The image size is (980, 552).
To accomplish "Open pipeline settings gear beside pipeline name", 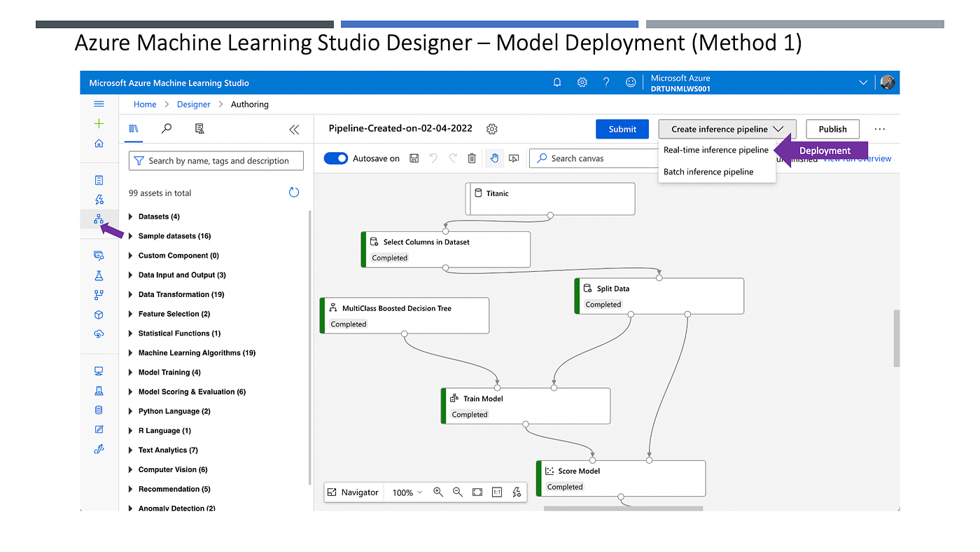I will point(492,129).
